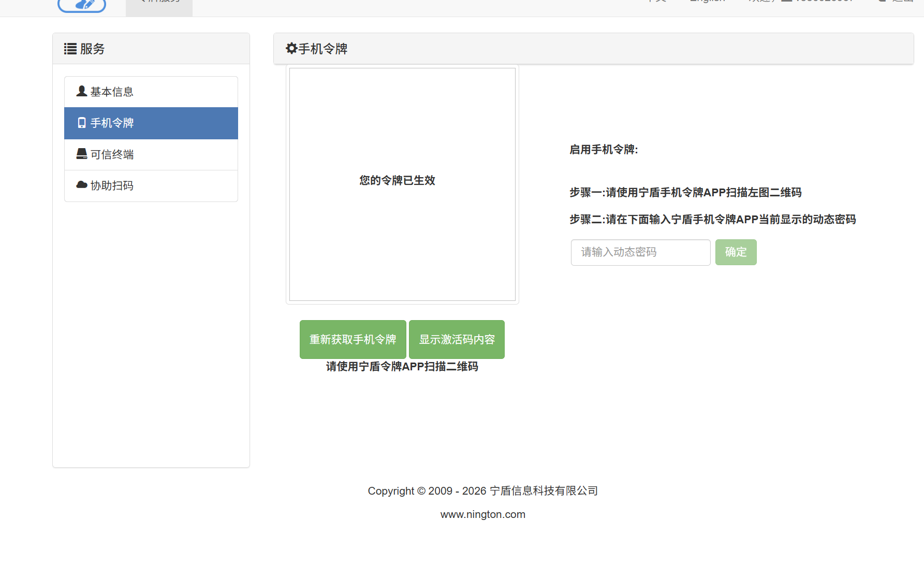Image resolution: width=924 pixels, height=563 pixels.
Task: Open 基本信息 in the service menu
Action: point(151,92)
